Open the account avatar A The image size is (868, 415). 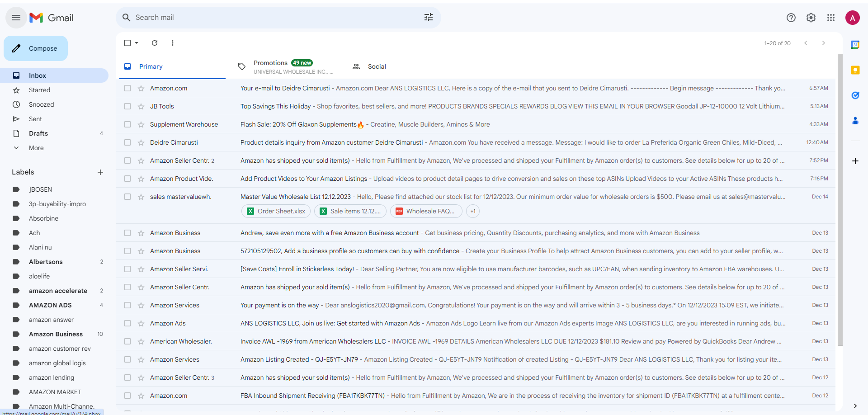[853, 18]
